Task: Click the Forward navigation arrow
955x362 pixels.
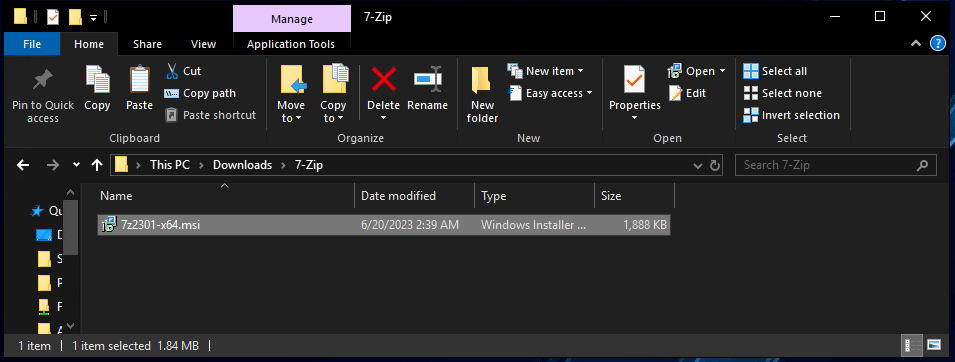Action: point(53,165)
